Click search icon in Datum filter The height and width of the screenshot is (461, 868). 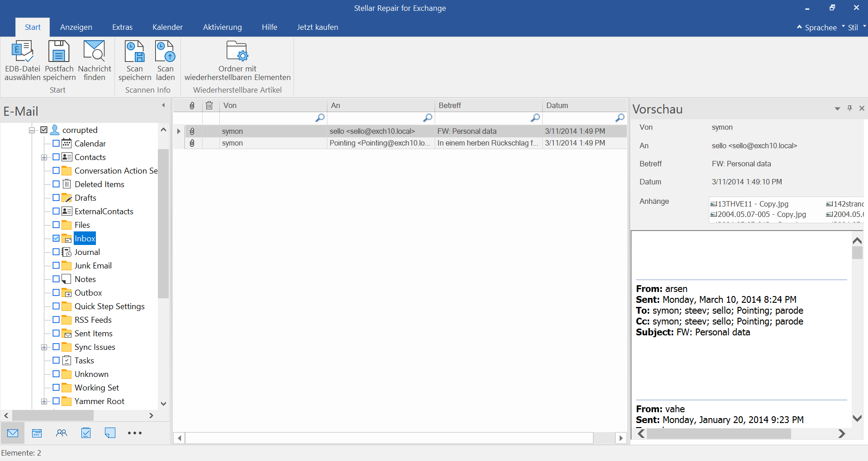(x=620, y=118)
